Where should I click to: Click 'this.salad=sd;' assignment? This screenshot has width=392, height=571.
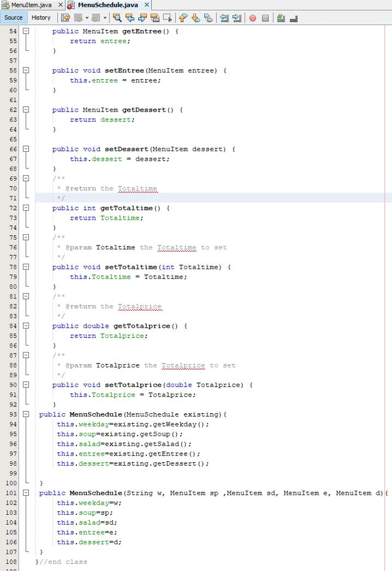(87, 523)
